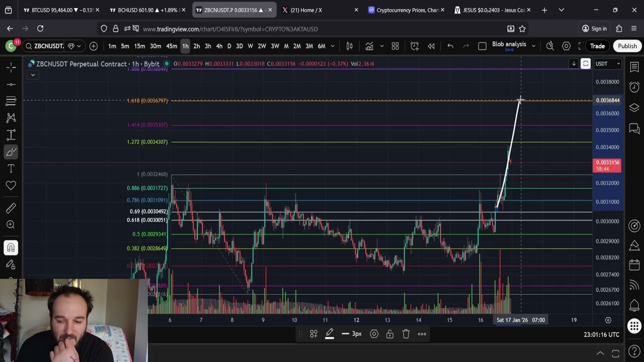
Task: Open alerts clock in right sidebar
Action: pyautogui.click(x=634, y=87)
